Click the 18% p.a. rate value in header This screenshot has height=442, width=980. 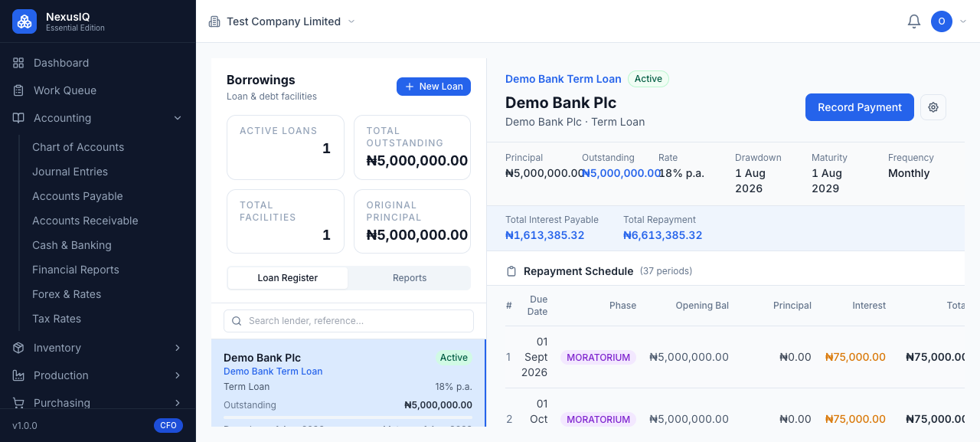tap(682, 173)
